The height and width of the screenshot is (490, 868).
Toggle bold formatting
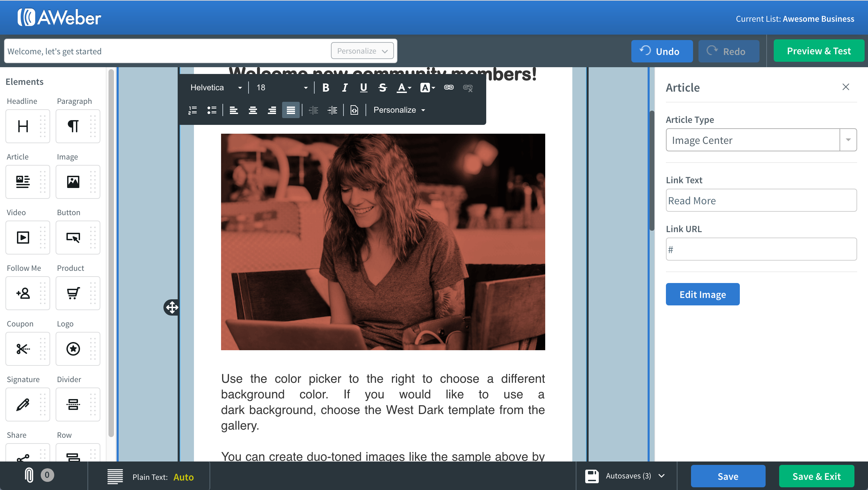326,88
